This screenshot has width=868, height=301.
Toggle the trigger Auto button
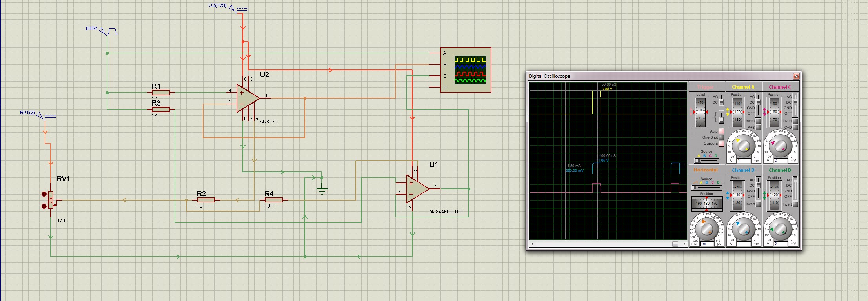[721, 131]
